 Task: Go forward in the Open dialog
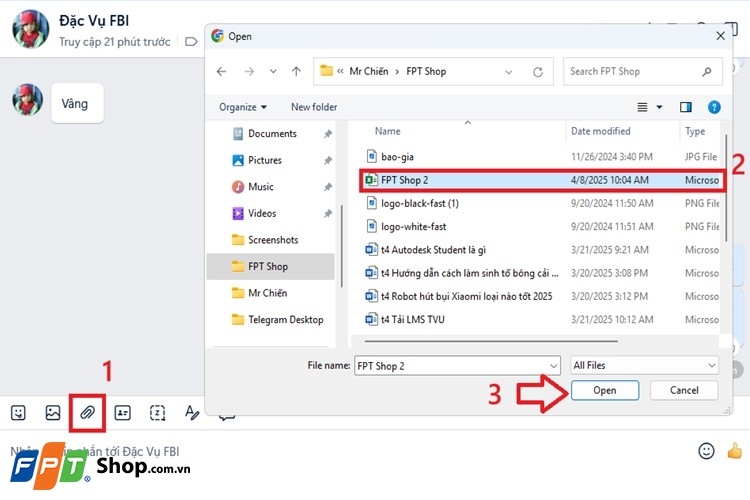(249, 72)
